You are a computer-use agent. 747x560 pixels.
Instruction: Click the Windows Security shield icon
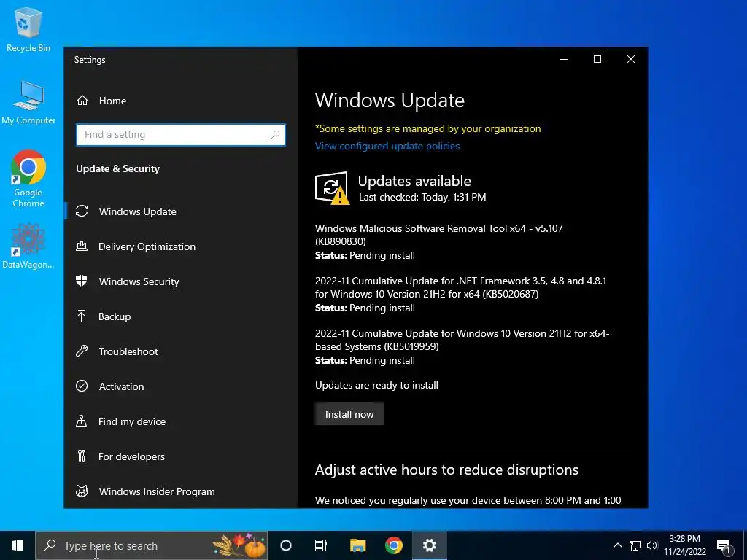(x=82, y=281)
